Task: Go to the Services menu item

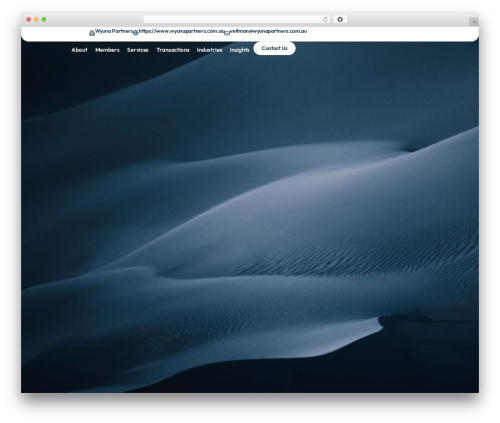Action: coord(138,50)
